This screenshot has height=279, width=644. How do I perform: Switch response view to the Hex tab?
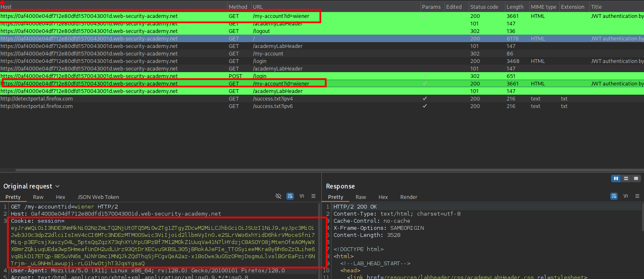(x=383, y=197)
